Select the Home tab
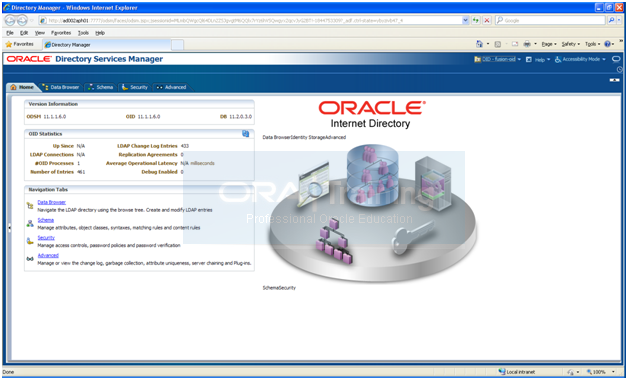This screenshot has width=628, height=380. click(22, 87)
